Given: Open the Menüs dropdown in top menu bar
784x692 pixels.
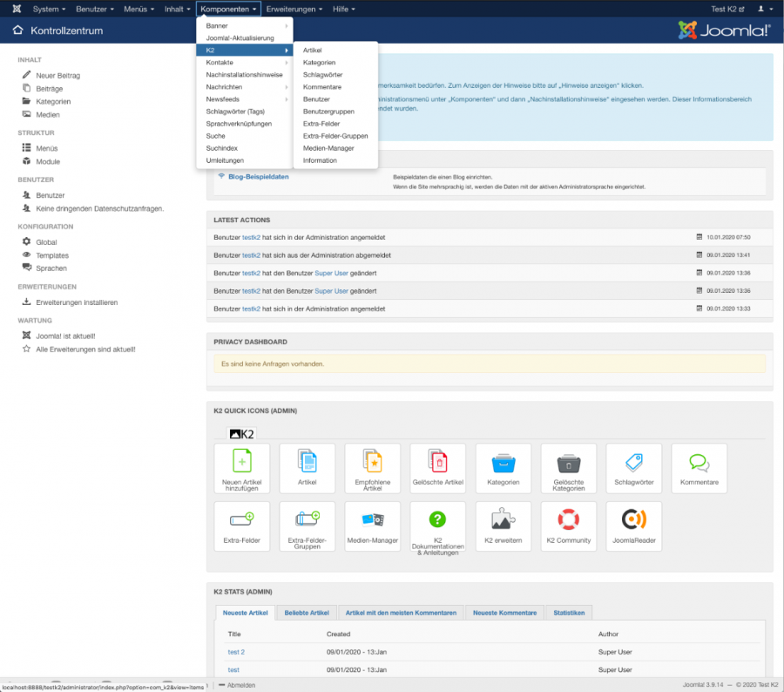Looking at the screenshot, I should 139,9.
